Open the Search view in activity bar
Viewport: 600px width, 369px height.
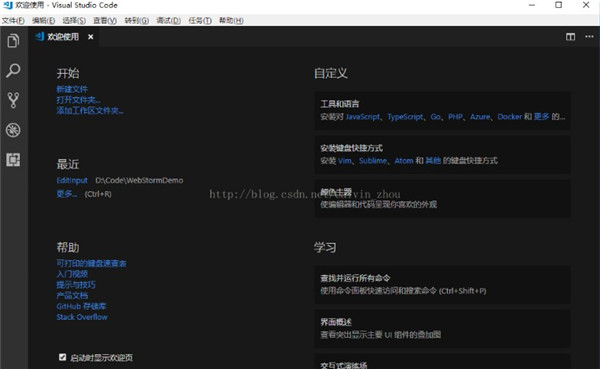pos(13,70)
